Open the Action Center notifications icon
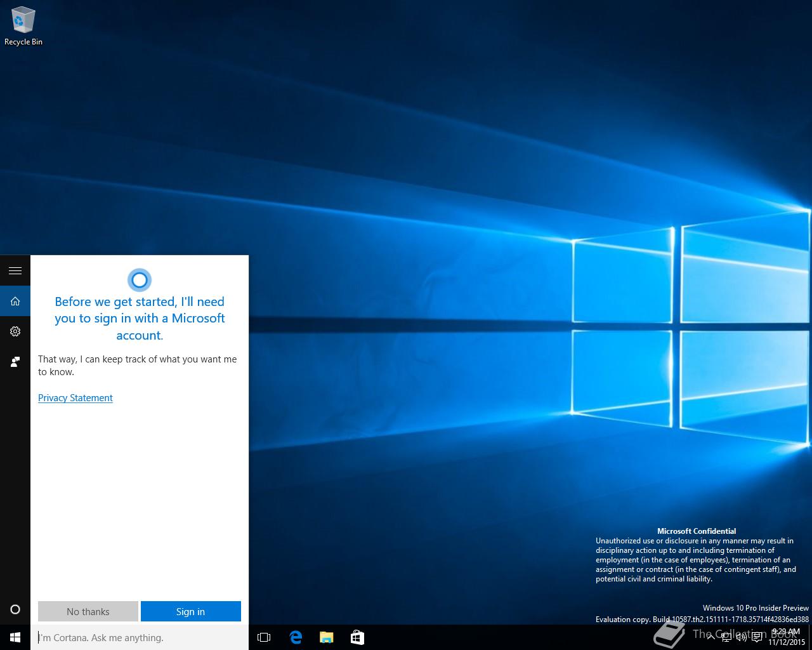 point(757,637)
